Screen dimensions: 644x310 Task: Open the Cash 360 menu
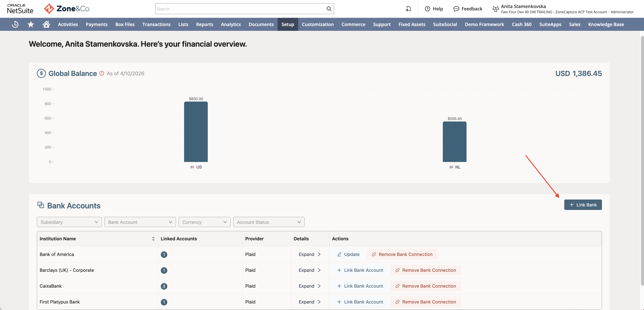(522, 24)
